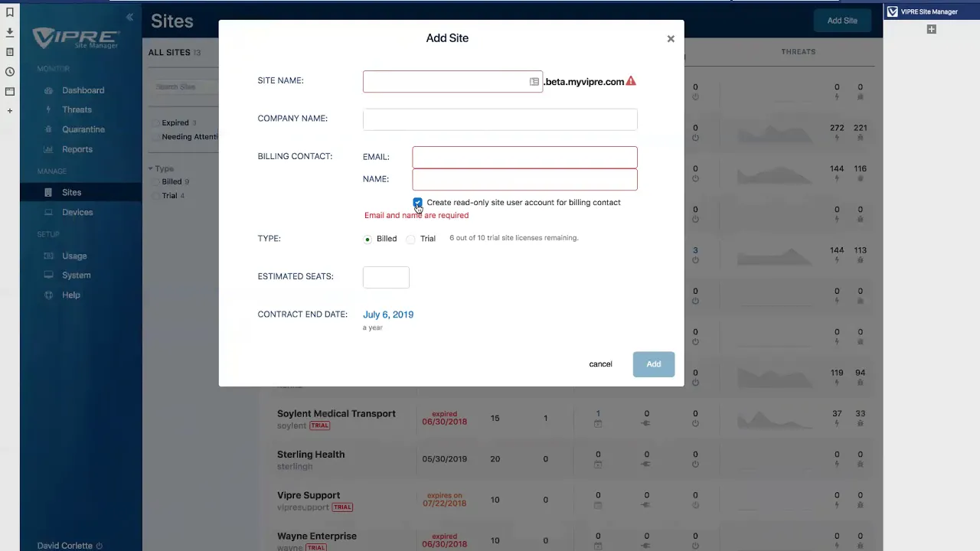The image size is (980, 551).
Task: Toggle the Expired filter checkbox
Action: 155,123
